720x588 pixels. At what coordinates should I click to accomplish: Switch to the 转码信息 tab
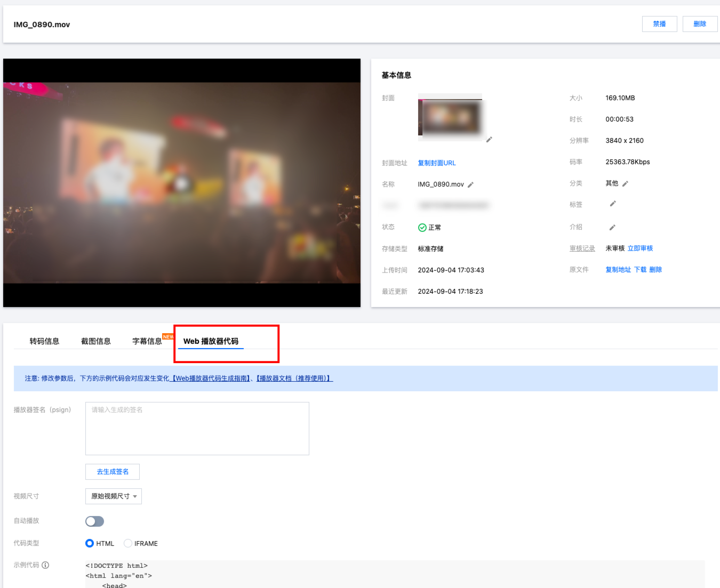pos(44,341)
